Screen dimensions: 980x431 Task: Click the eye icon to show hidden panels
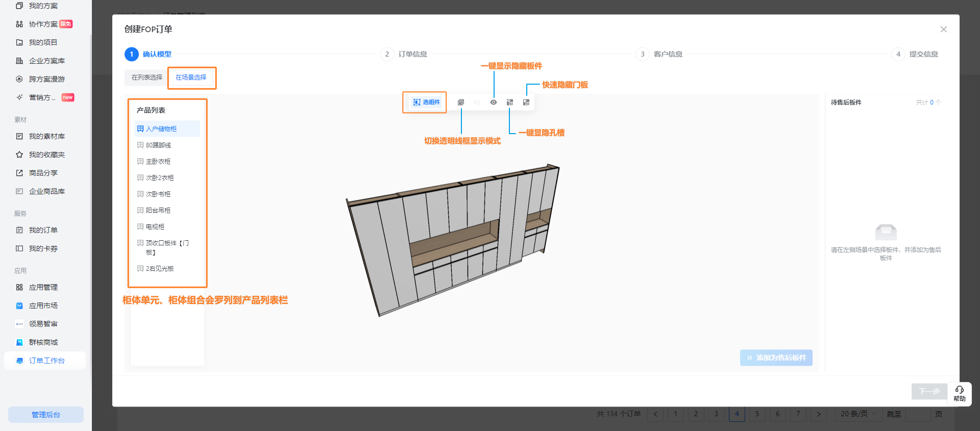[494, 103]
